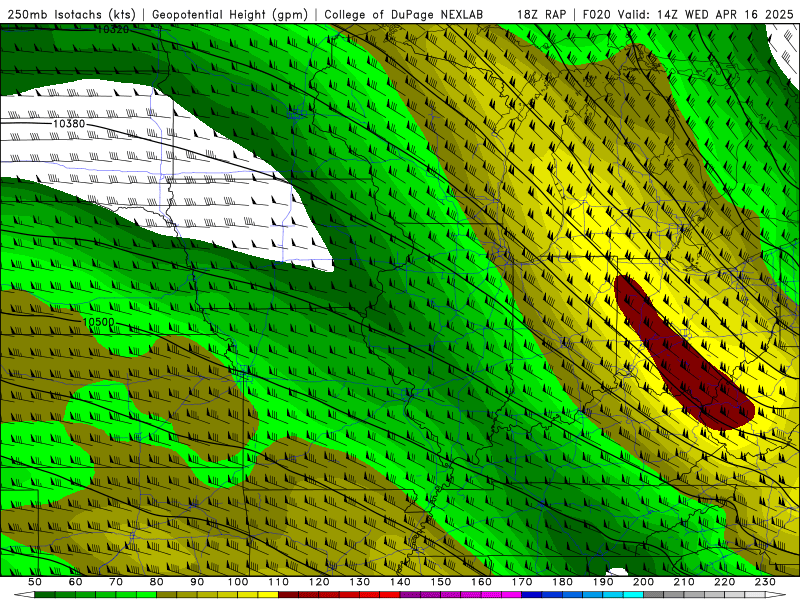Click the colorbar value 230
This screenshot has height=600, width=800.
coord(765,582)
